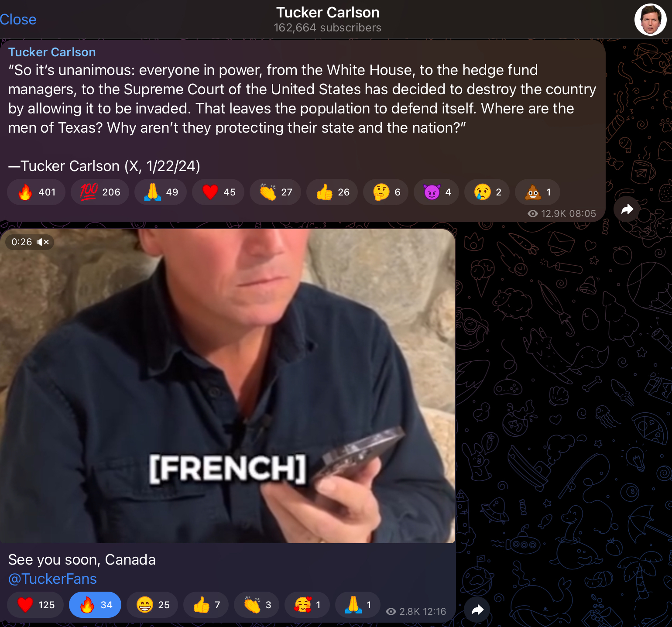Image resolution: width=672 pixels, height=627 pixels.
Task: Share the Canada video post via arrow
Action: [477, 610]
